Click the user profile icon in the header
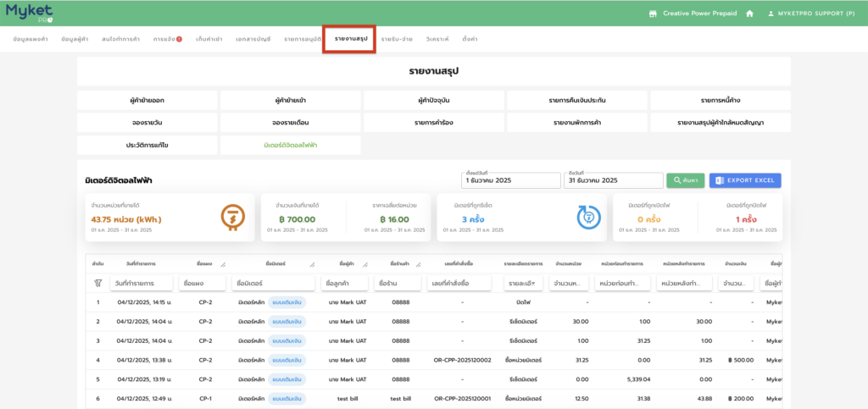This screenshot has width=868, height=409. pyautogui.click(x=771, y=14)
